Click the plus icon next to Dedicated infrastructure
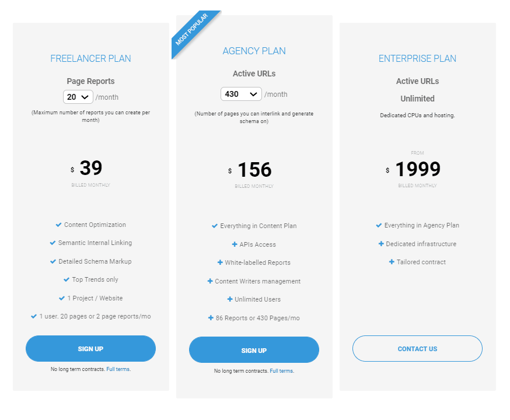Image resolution: width=510 pixels, height=420 pixels. [381, 243]
